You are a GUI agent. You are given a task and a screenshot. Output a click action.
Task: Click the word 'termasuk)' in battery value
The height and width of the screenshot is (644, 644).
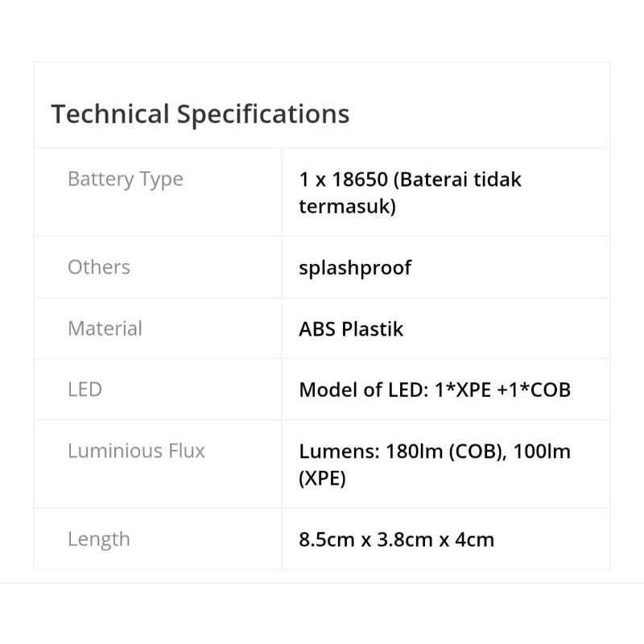pyautogui.click(x=347, y=207)
